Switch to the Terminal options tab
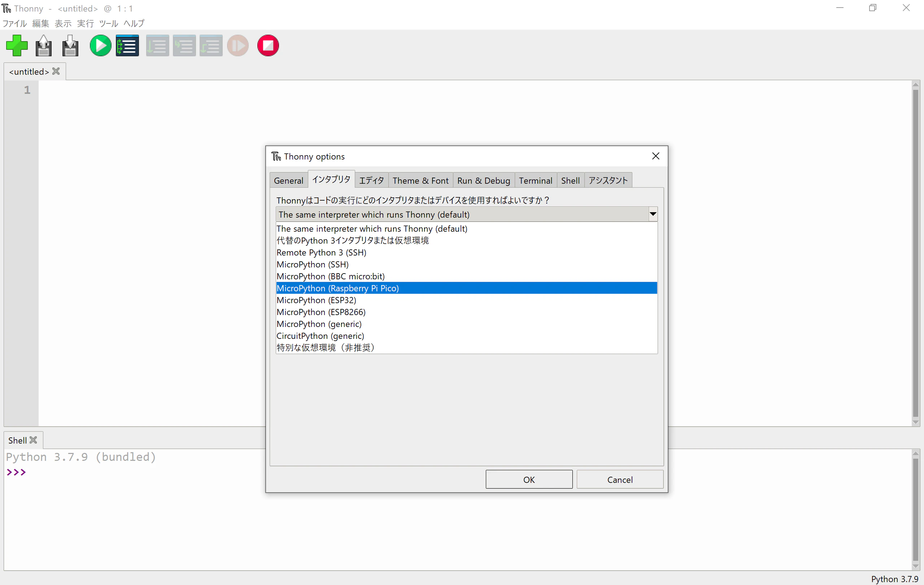The height and width of the screenshot is (585, 924). click(x=535, y=180)
